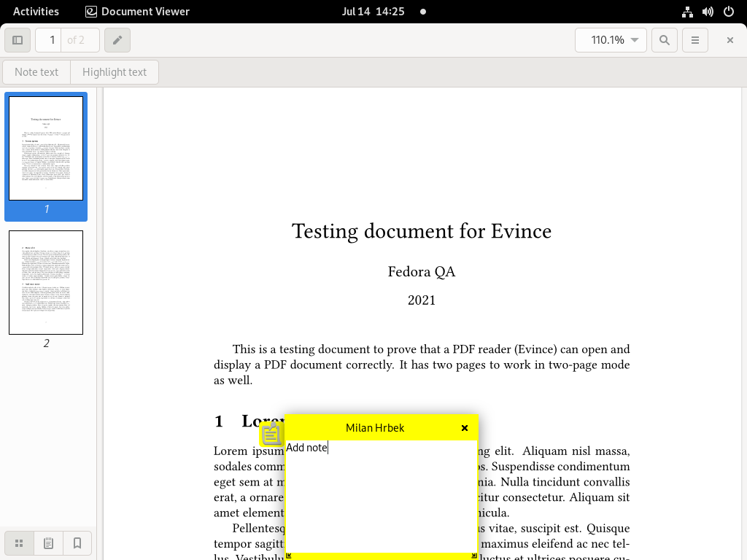Screen dimensions: 747x560
Task: Click the annotation pencil toolbar icon
Action: click(x=117, y=40)
